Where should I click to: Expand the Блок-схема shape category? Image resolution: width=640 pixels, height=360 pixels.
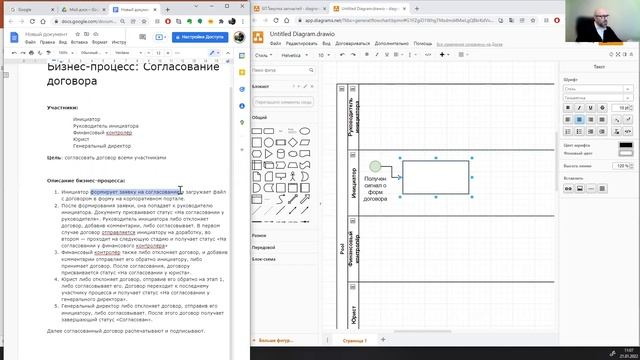pyautogui.click(x=264, y=259)
